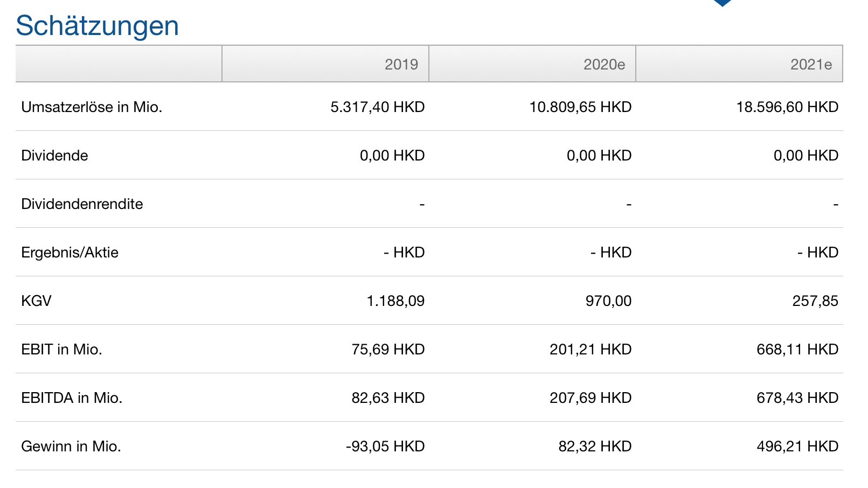This screenshot has width=868, height=488.
Task: Click the 5.317,40 HKD revenue value
Action: 377,107
